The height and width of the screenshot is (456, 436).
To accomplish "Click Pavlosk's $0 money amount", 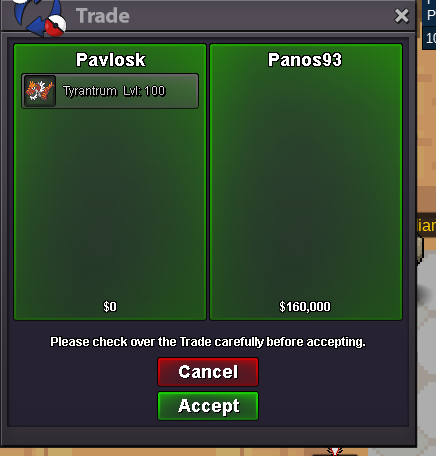I will (110, 306).
